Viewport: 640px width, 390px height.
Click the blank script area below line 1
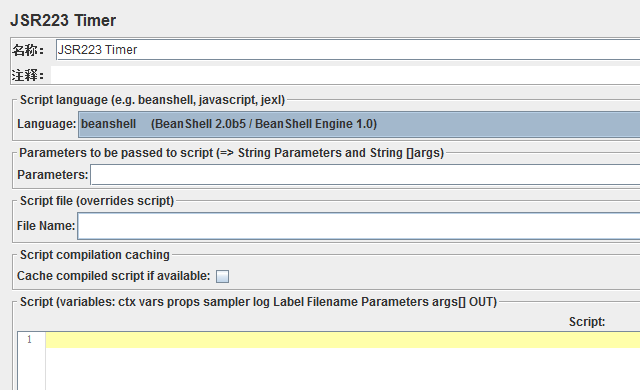(x=343, y=369)
